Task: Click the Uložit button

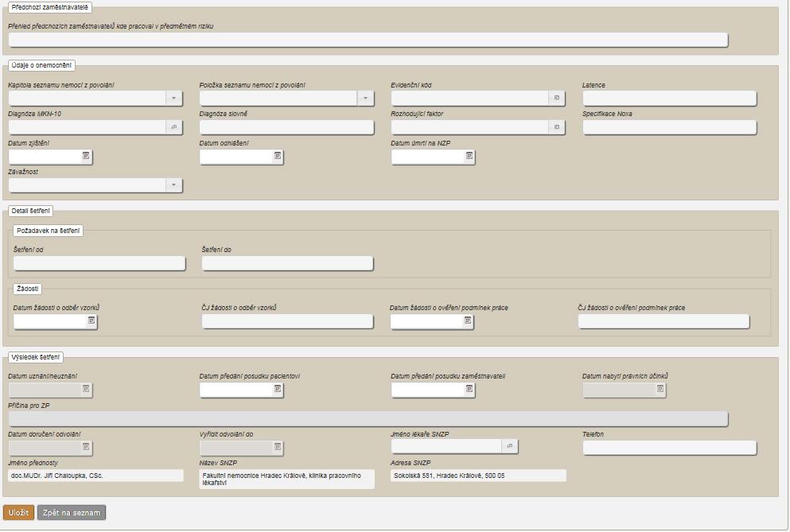Action: coord(18,513)
